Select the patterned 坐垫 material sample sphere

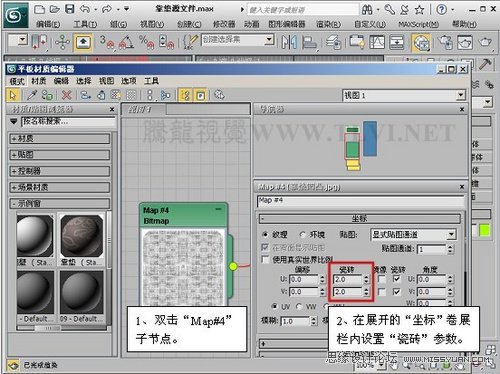(x=82, y=236)
